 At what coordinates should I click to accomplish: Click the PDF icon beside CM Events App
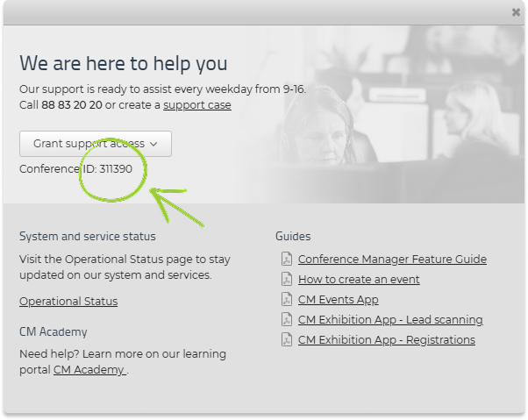click(x=286, y=299)
